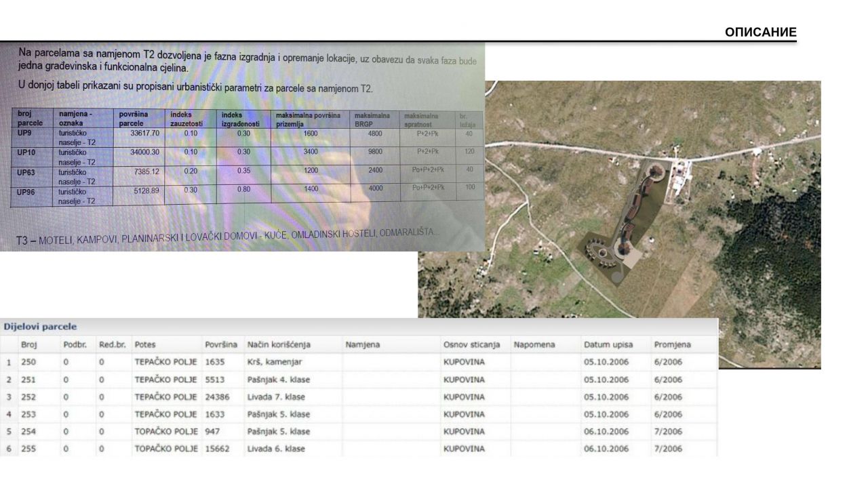Click the Datum upisa column header

pyautogui.click(x=606, y=345)
